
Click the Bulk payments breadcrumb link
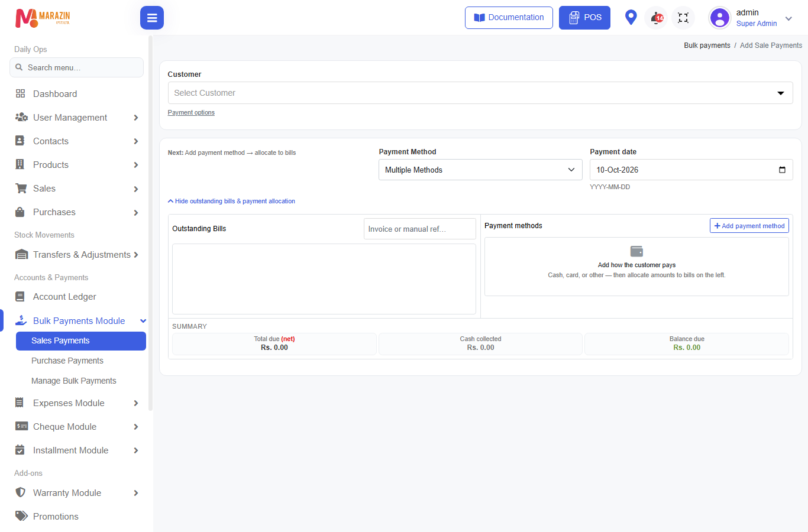(x=707, y=46)
